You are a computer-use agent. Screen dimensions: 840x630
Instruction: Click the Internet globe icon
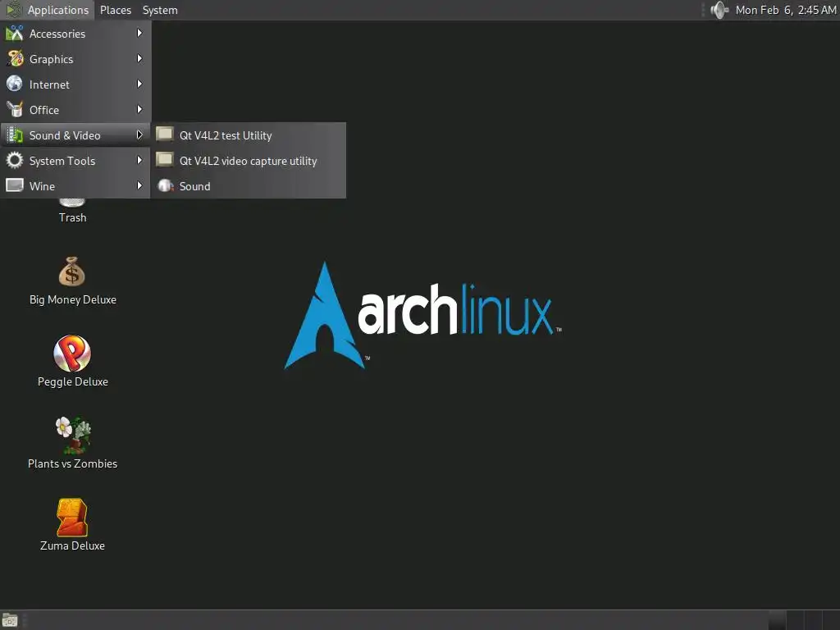(x=15, y=84)
